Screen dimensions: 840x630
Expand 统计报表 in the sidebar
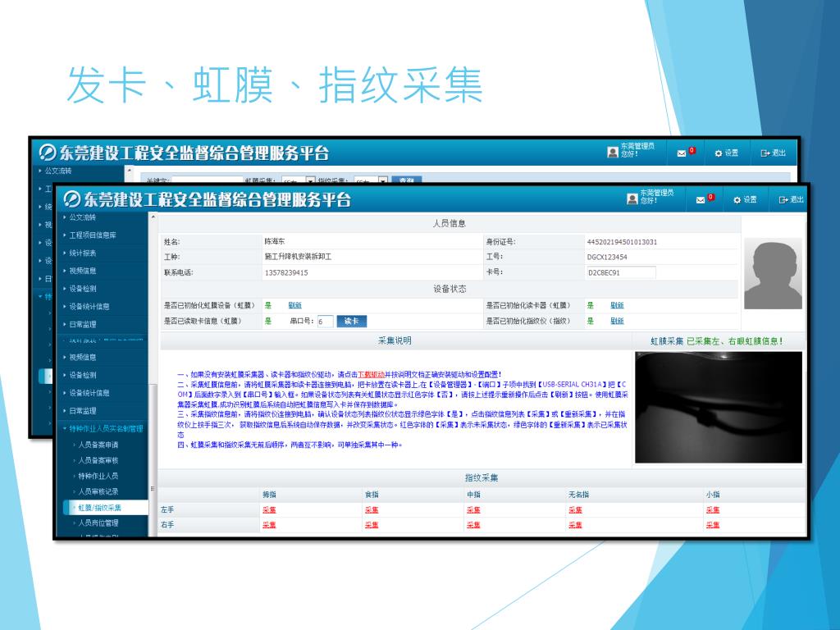pos(83,253)
